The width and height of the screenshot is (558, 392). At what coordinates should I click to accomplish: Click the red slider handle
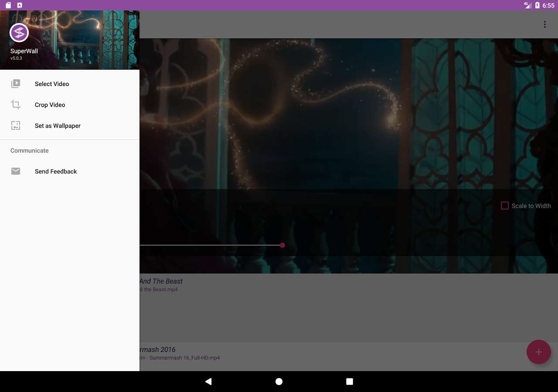[282, 245]
